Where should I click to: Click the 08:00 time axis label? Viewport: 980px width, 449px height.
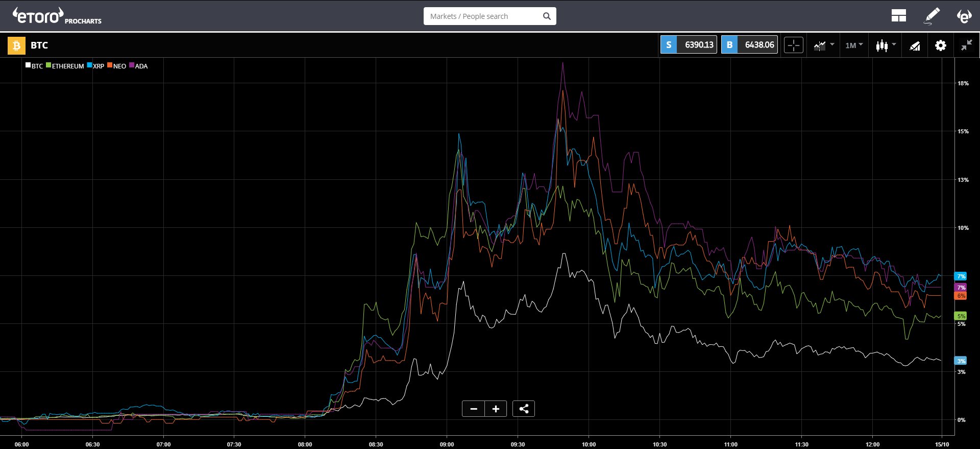305,444
